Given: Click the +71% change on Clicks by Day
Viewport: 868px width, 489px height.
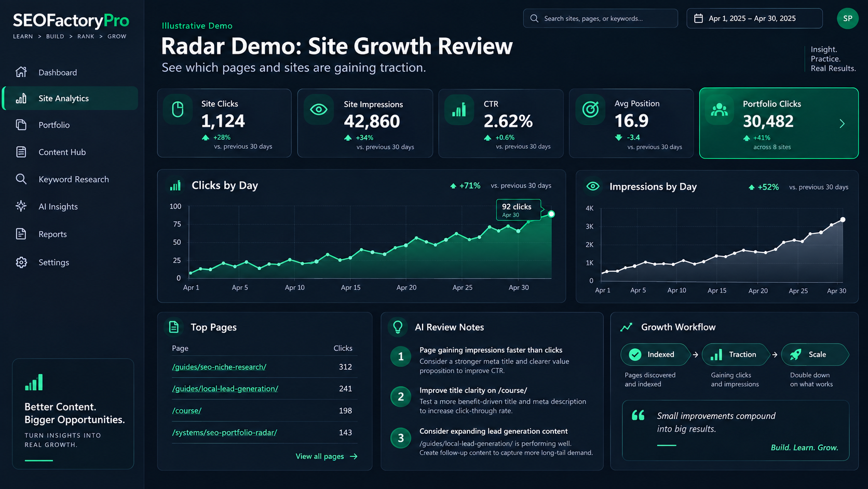Looking at the screenshot, I should [x=465, y=186].
